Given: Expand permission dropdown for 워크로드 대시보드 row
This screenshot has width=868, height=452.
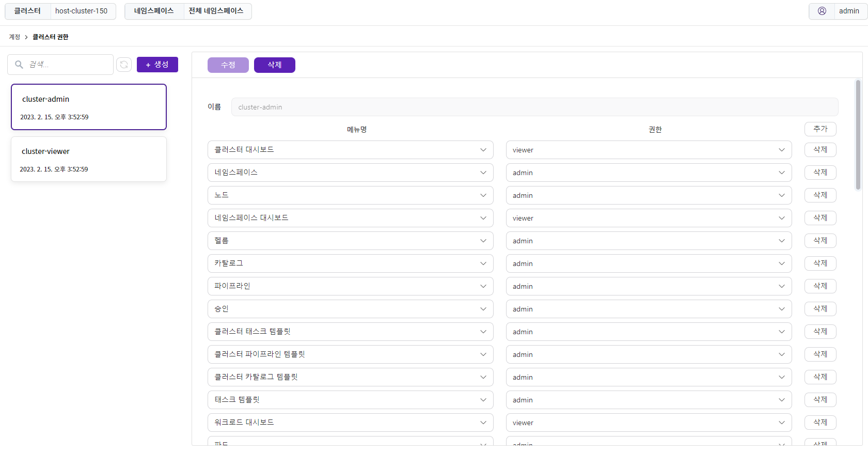Looking at the screenshot, I should click(x=649, y=423).
